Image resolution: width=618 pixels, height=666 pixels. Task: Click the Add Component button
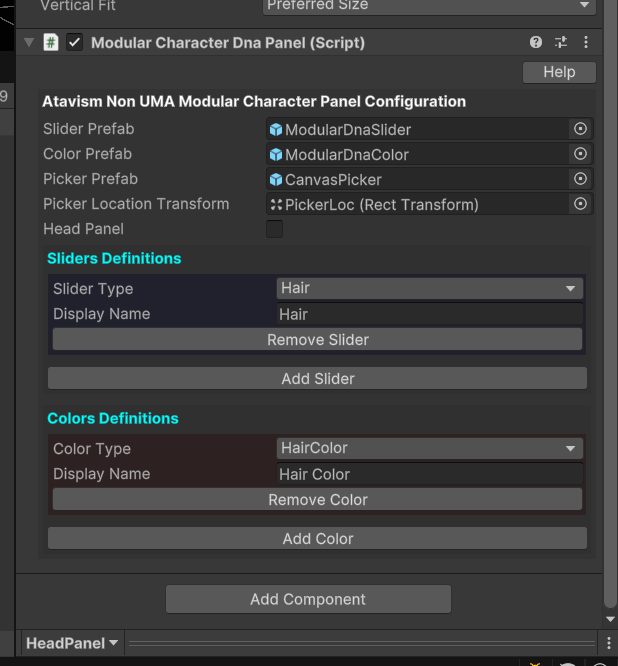coord(308,599)
